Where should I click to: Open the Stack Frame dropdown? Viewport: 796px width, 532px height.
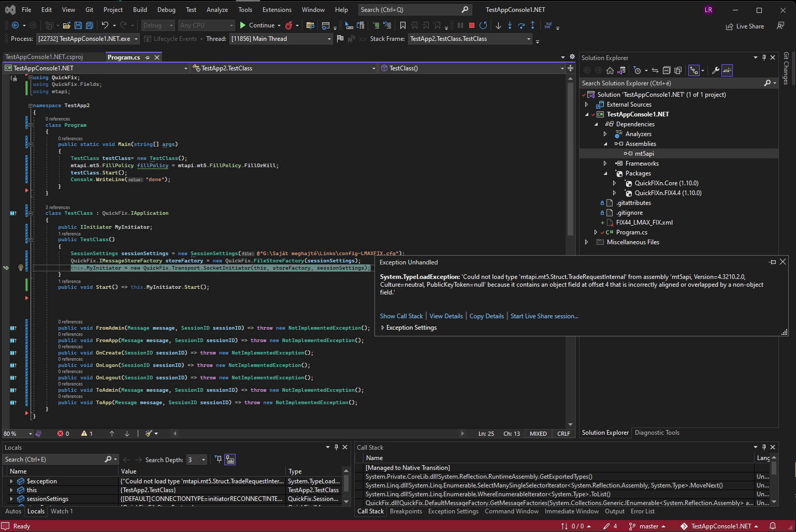[470, 39]
